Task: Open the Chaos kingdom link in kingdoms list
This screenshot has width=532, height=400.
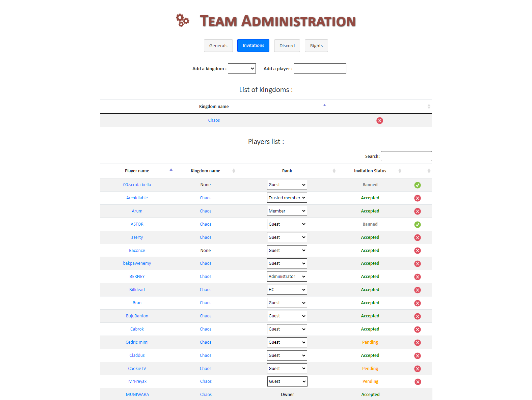Action: [214, 120]
